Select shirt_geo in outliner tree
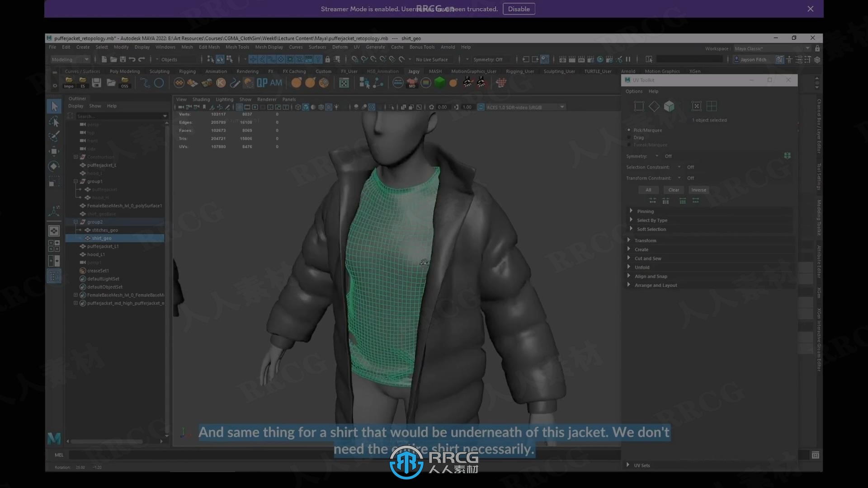Viewport: 868px width, 488px height. click(101, 238)
